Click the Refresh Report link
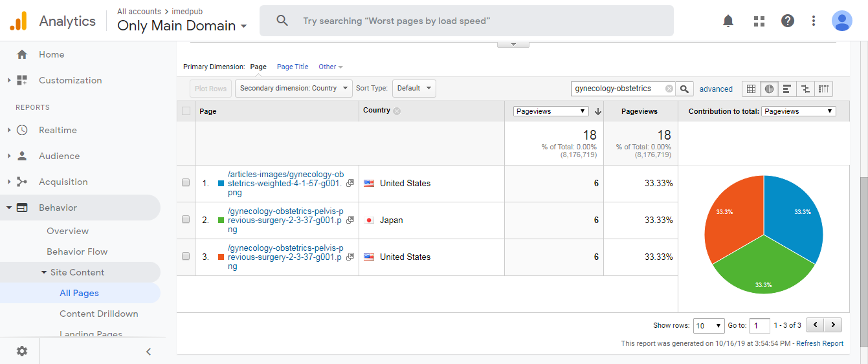Screen dimensions: 868x364 coord(819,343)
